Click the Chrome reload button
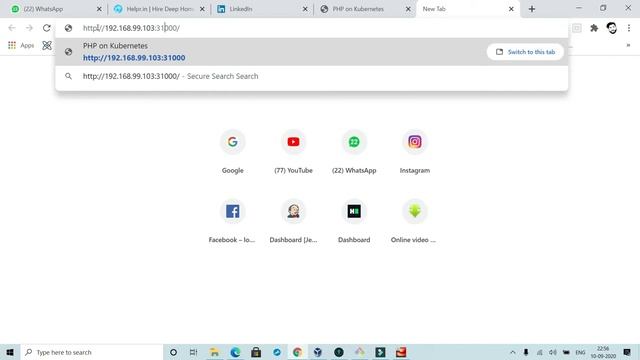This screenshot has width=640, height=360. pyautogui.click(x=47, y=28)
